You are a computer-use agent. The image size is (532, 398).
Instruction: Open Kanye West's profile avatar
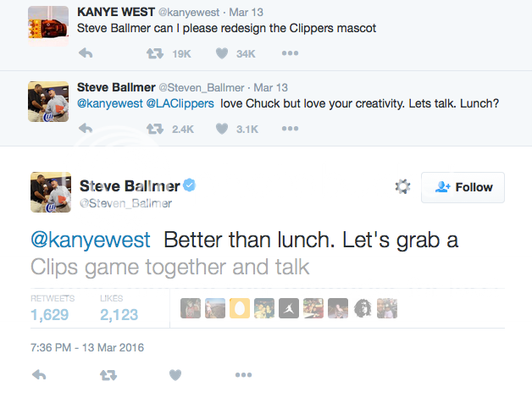[x=49, y=23]
